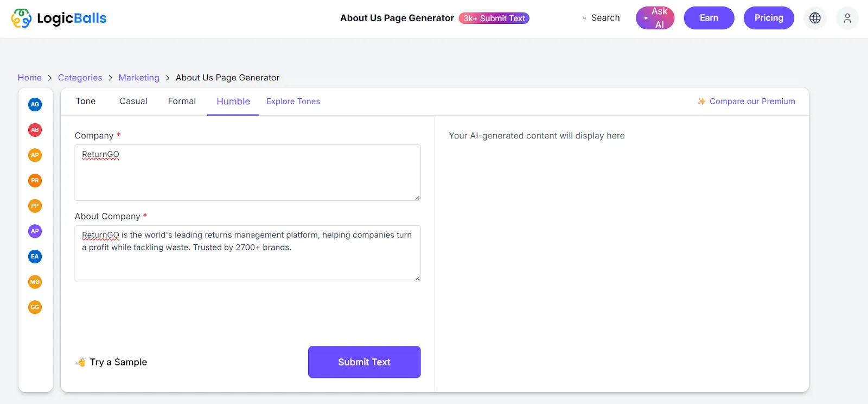The image size is (868, 404).
Task: Switch tone to Casual
Action: coord(133,101)
